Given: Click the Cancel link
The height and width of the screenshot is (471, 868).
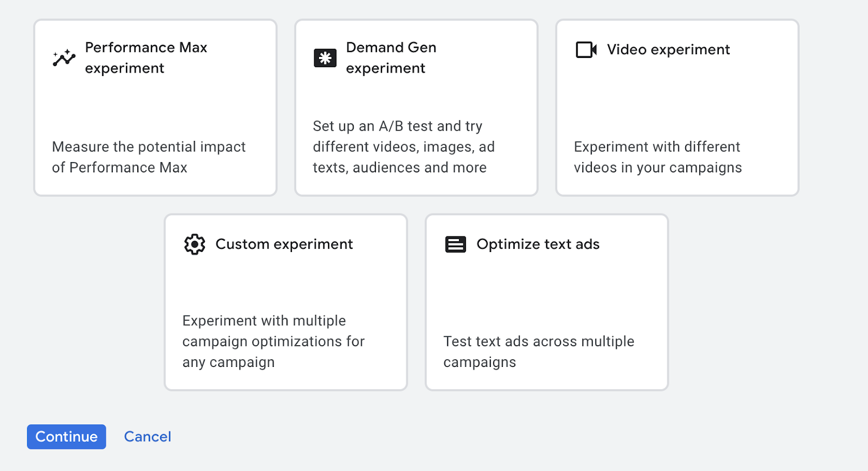Looking at the screenshot, I should 148,437.
